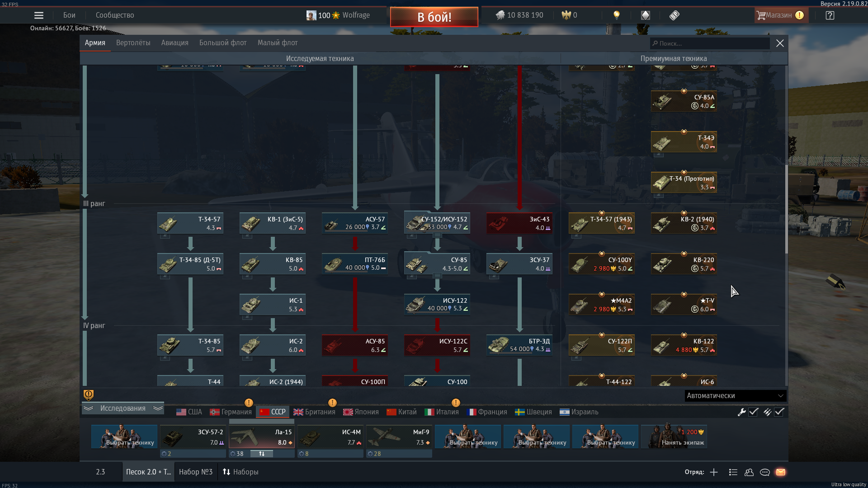Click the golden eagles currency icon
868x488 pixels.
[566, 15]
